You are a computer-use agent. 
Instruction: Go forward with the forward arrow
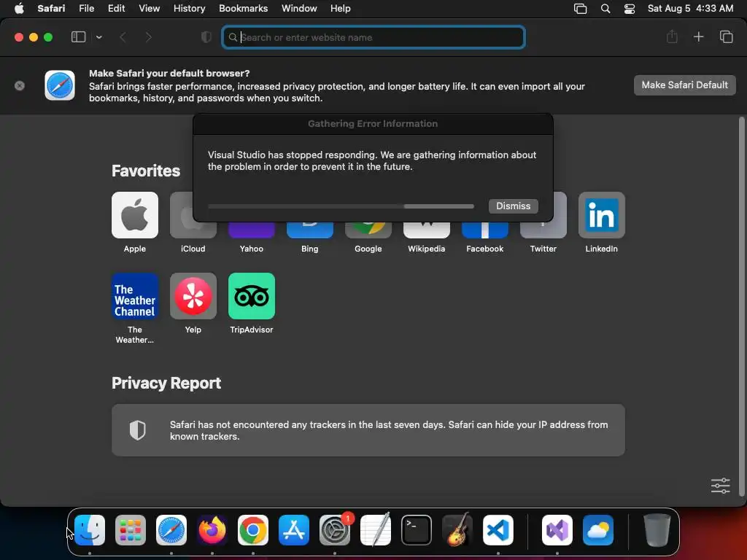tap(149, 37)
